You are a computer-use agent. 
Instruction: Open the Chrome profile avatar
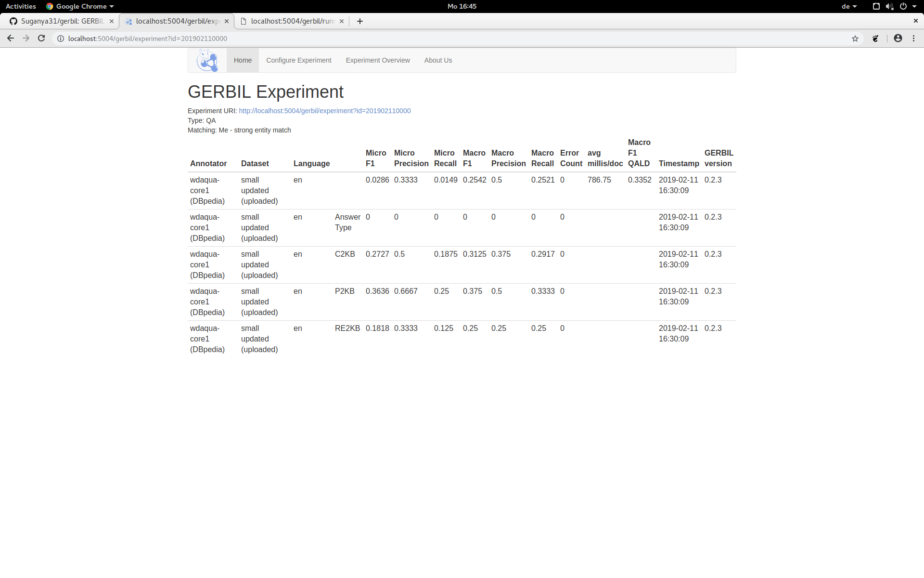898,39
